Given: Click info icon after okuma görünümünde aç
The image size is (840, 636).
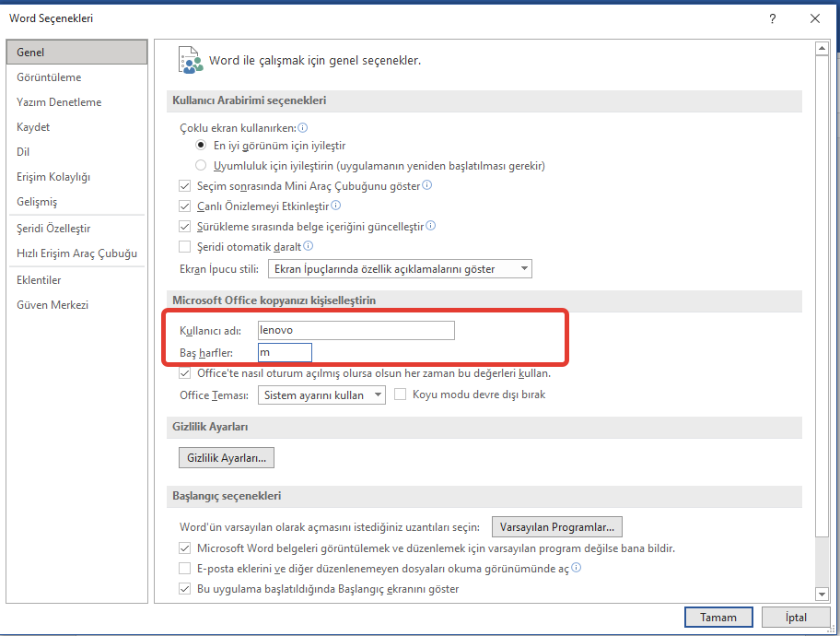Looking at the screenshot, I should pyautogui.click(x=576, y=569).
